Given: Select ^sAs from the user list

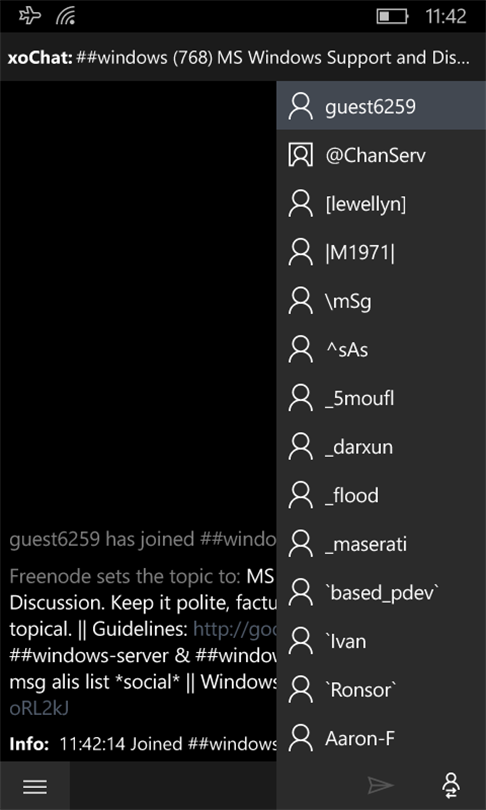Looking at the screenshot, I should coord(381,349).
